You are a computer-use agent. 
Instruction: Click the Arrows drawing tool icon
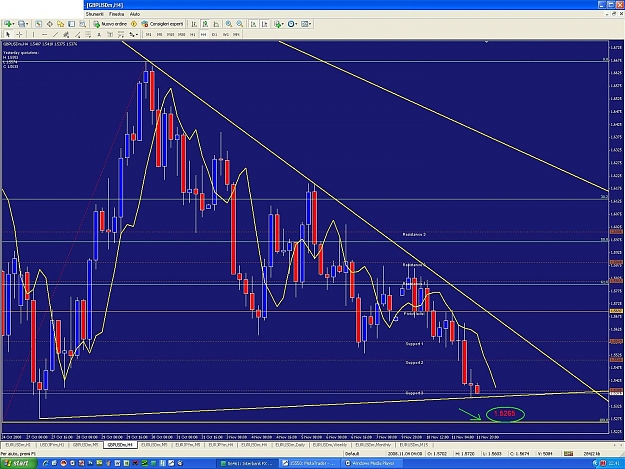click(131, 35)
